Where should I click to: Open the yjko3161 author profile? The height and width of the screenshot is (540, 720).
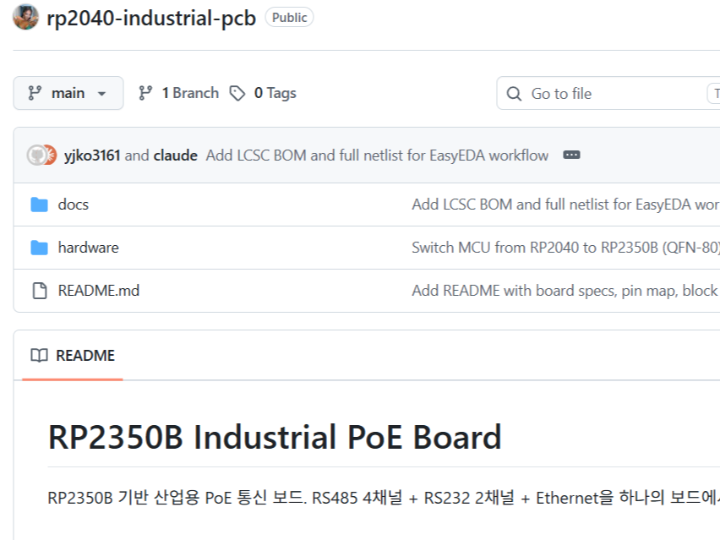[92, 155]
